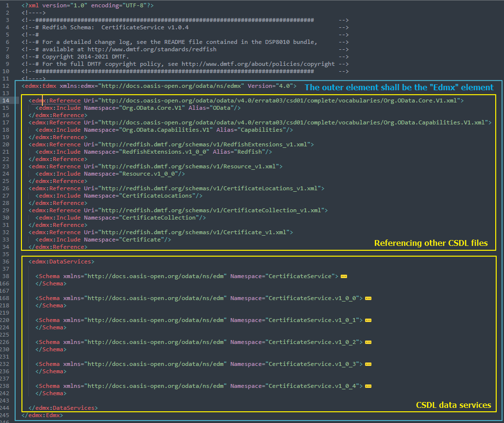
Task: Click the "CertificateService.v1_0_4" namespace value
Action: click(x=312, y=386)
